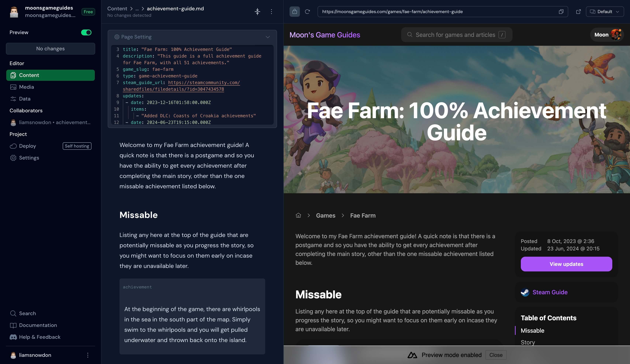Open the Moon profile menu
Viewport: 630px width, 364px height.
pos(607,35)
